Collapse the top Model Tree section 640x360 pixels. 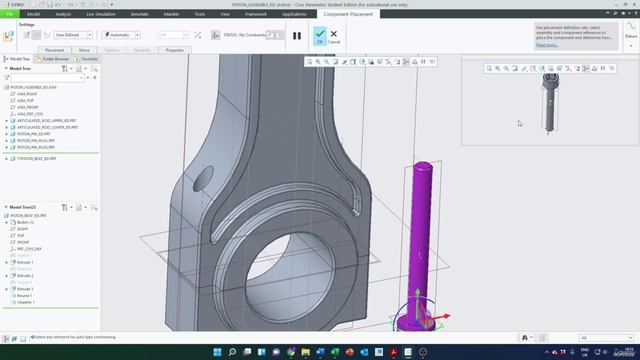click(x=6, y=69)
